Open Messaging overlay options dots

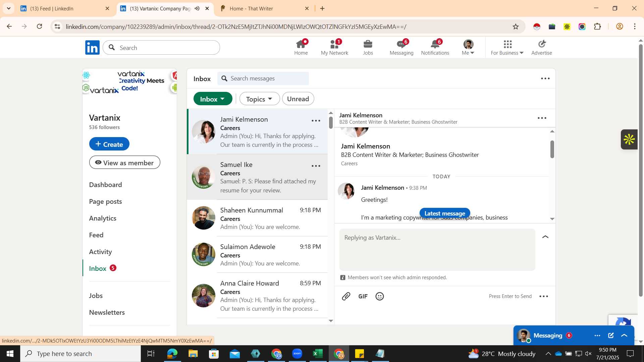click(597, 336)
